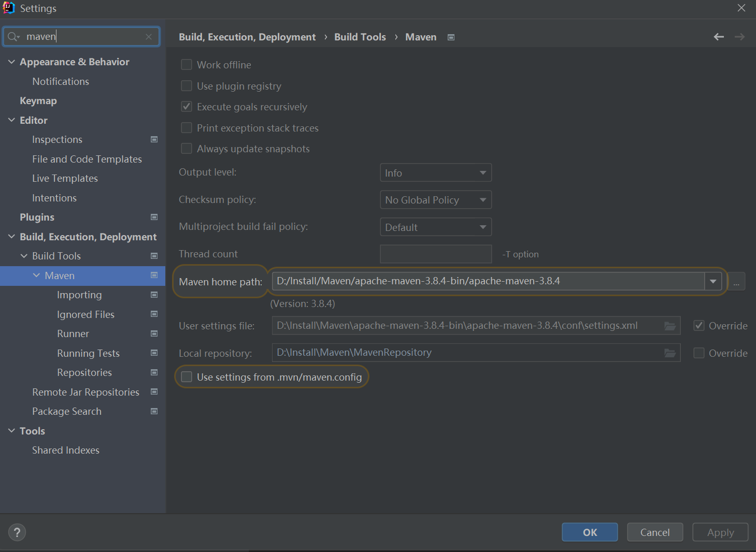Open the Maven home path dropdown
Viewport: 756px width, 552px height.
[713, 281]
